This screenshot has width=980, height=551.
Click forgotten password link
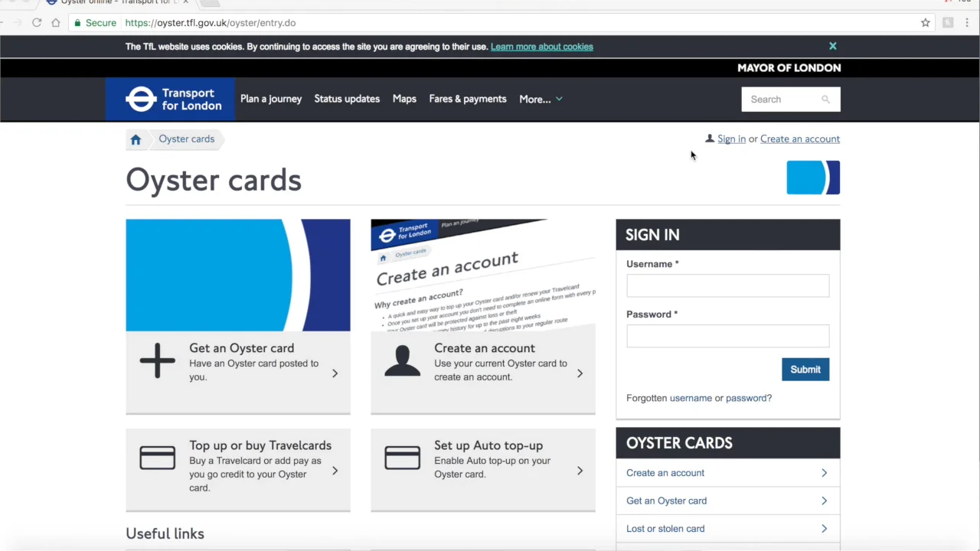747,398
